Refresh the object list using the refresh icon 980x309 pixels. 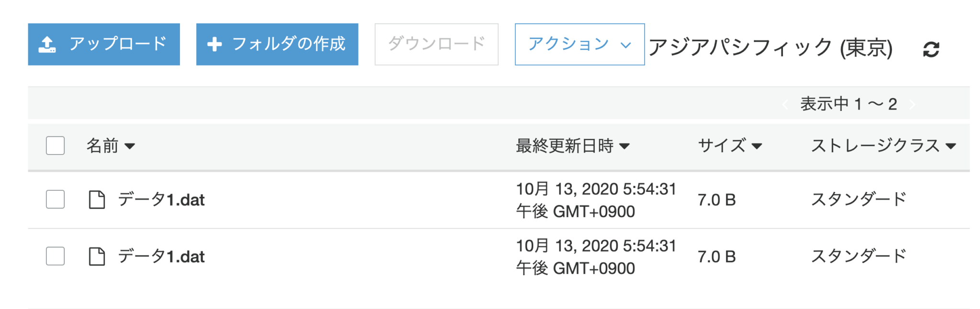(930, 50)
